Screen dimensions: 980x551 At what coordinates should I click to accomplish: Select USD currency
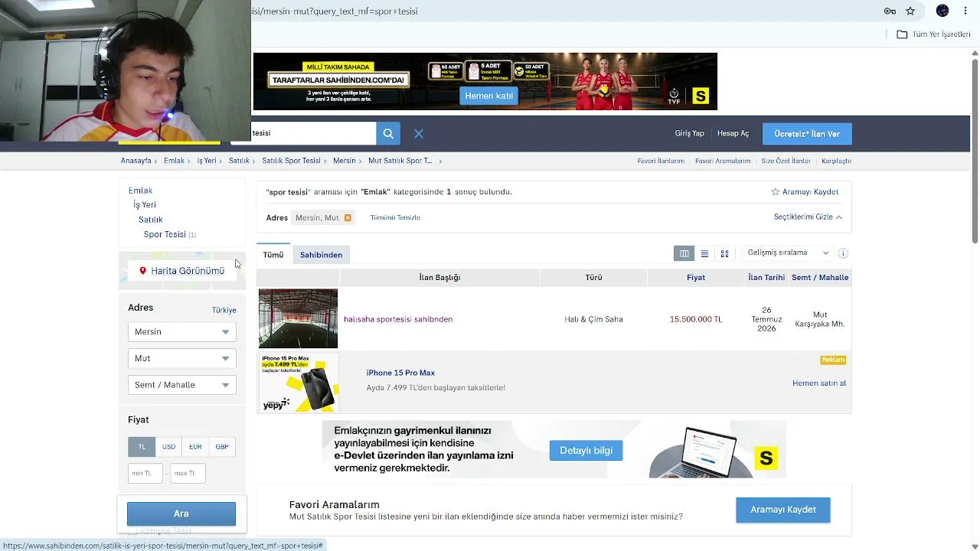[x=168, y=447]
